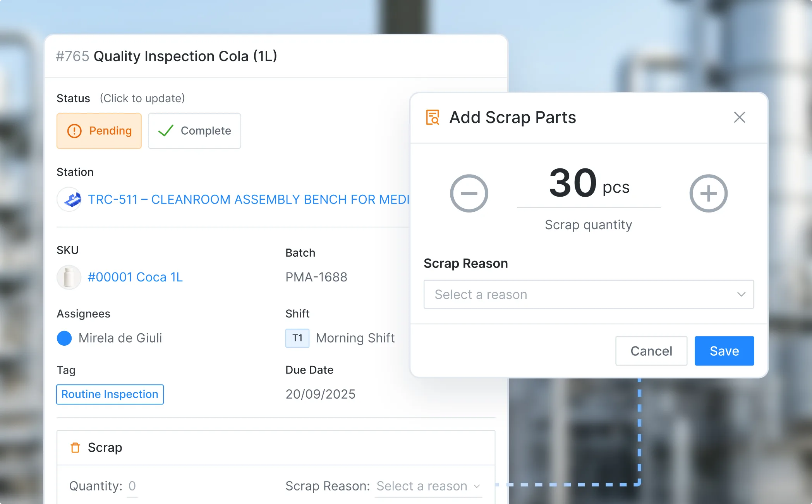The width and height of the screenshot is (812, 504).
Task: Open the TRC-511 Cleanroom Assembly Bench link
Action: [248, 199]
